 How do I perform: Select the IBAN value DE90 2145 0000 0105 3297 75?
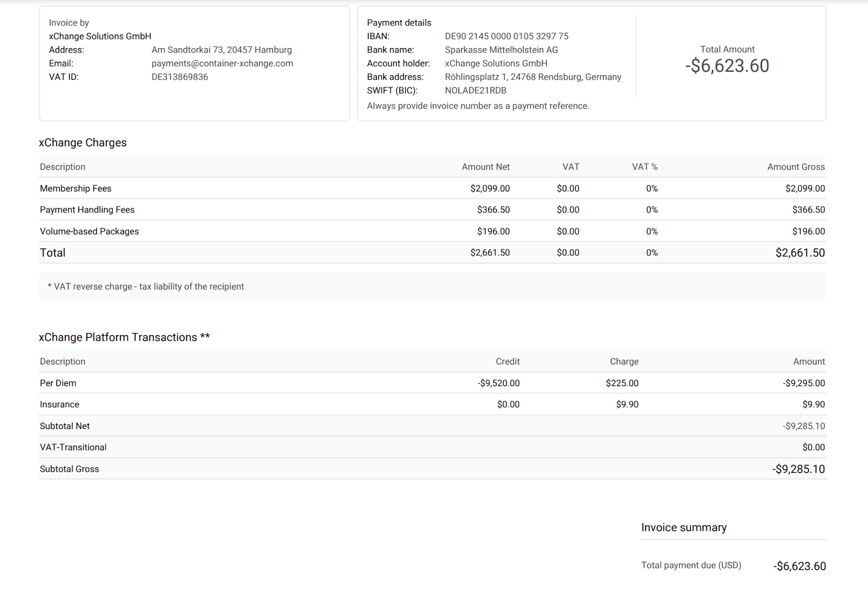pyautogui.click(x=507, y=36)
